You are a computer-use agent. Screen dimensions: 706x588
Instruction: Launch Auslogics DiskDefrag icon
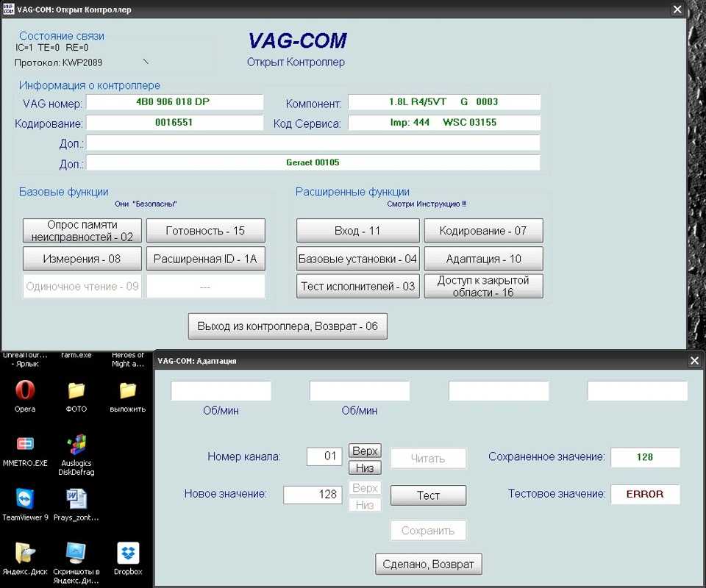click(x=76, y=444)
